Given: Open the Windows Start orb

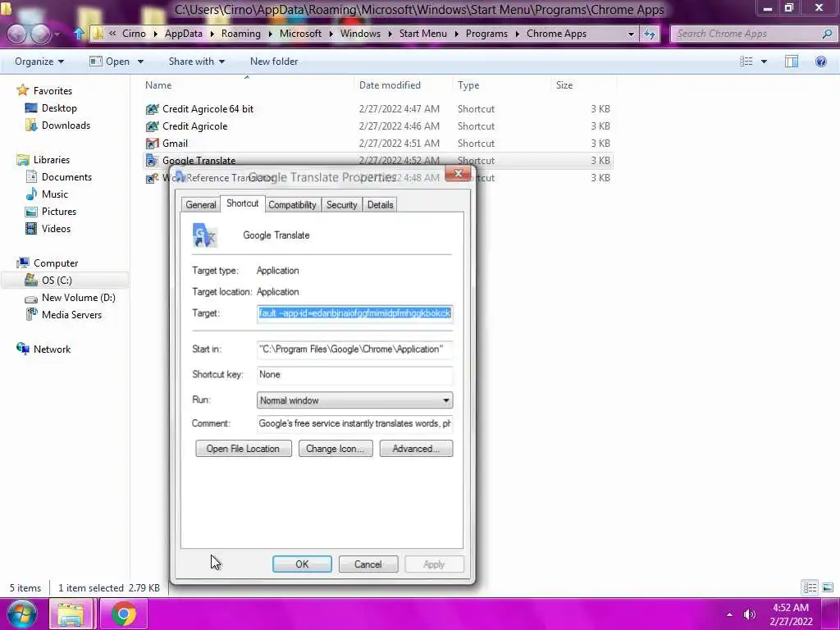Looking at the screenshot, I should coord(21,614).
